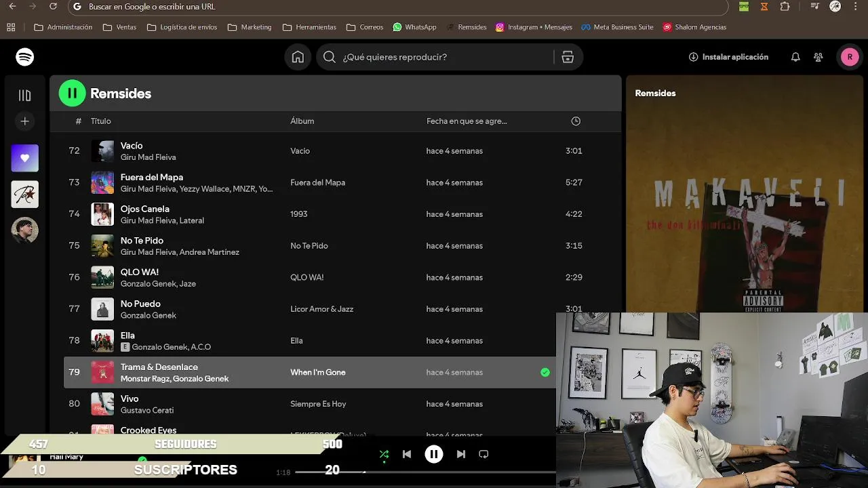Viewport: 868px width, 488px height.
Task: Open Meta Business Suite bookmark
Action: [x=617, y=27]
